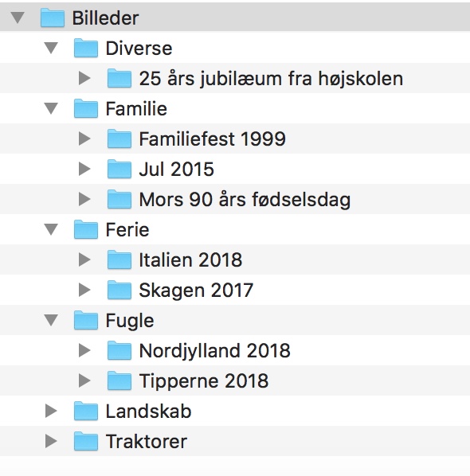Select the Tipperne 2018 folder icon
470x476 pixels.
point(119,380)
